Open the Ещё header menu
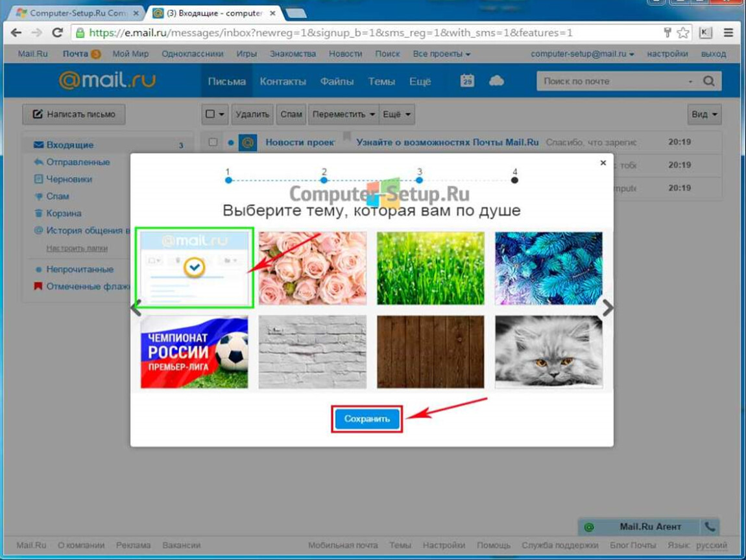This screenshot has width=746, height=560. coord(420,81)
